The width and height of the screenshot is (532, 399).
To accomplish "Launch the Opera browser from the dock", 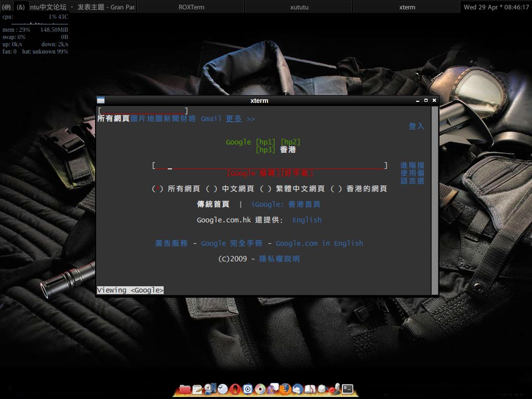I will 235,389.
